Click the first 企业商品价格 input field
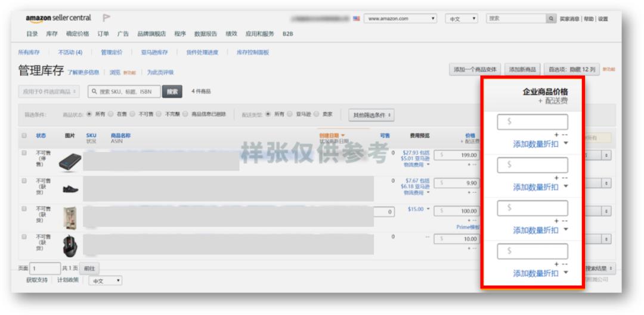 [x=532, y=122]
